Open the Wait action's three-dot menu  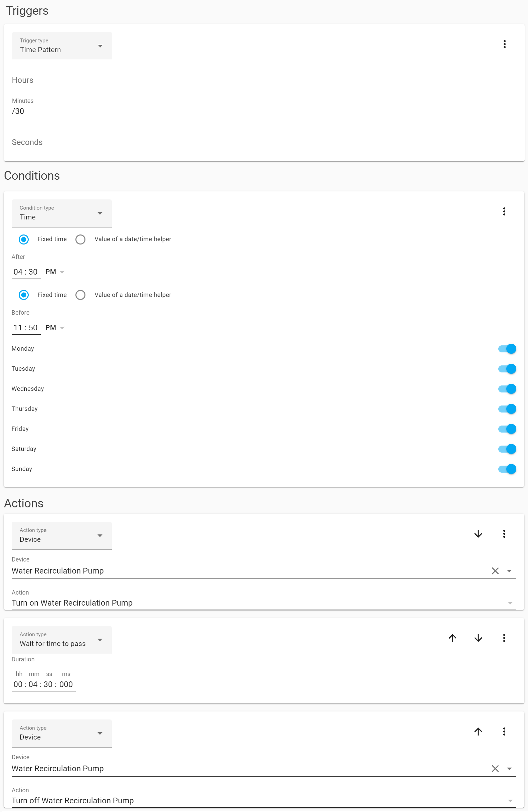[x=504, y=638]
